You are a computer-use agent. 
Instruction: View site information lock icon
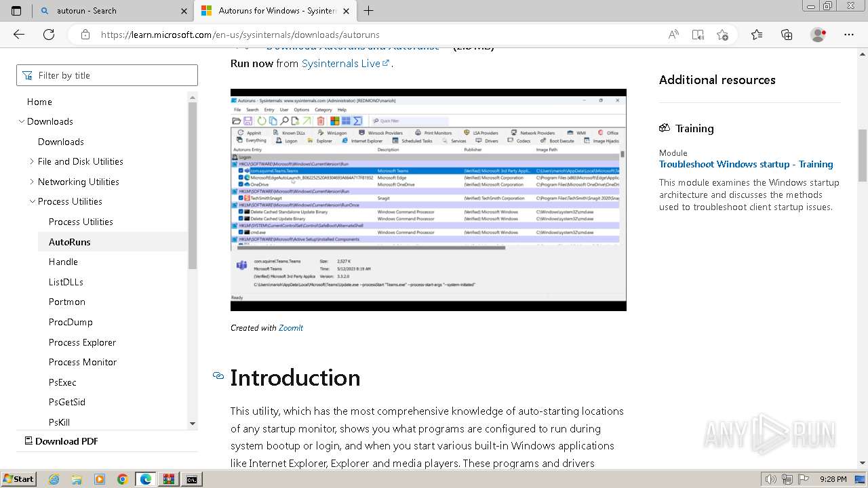85,35
